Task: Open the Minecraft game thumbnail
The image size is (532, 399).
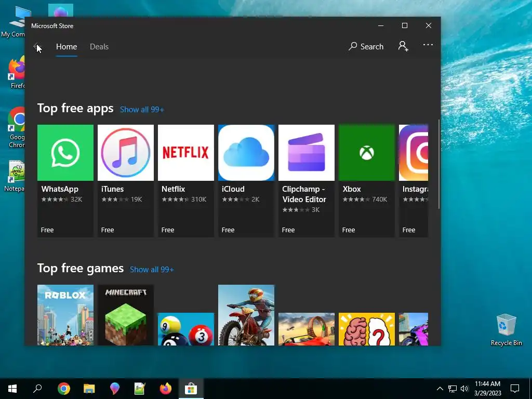Action: [126, 315]
